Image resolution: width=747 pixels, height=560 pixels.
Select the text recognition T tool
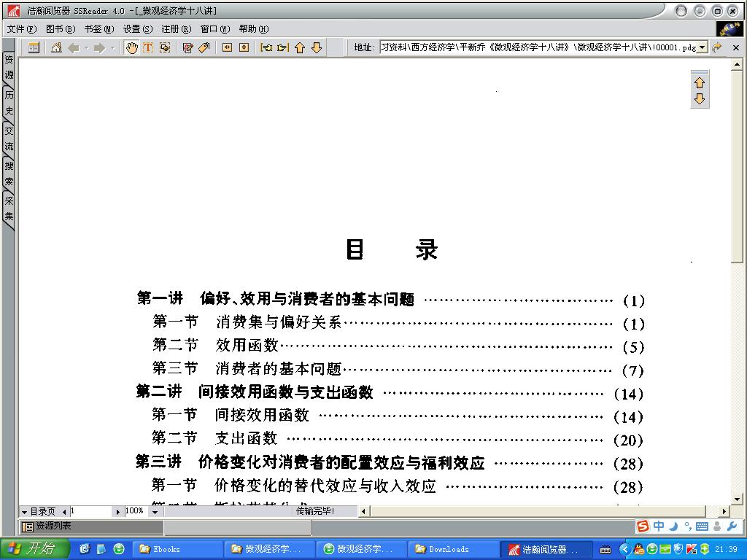pyautogui.click(x=148, y=47)
